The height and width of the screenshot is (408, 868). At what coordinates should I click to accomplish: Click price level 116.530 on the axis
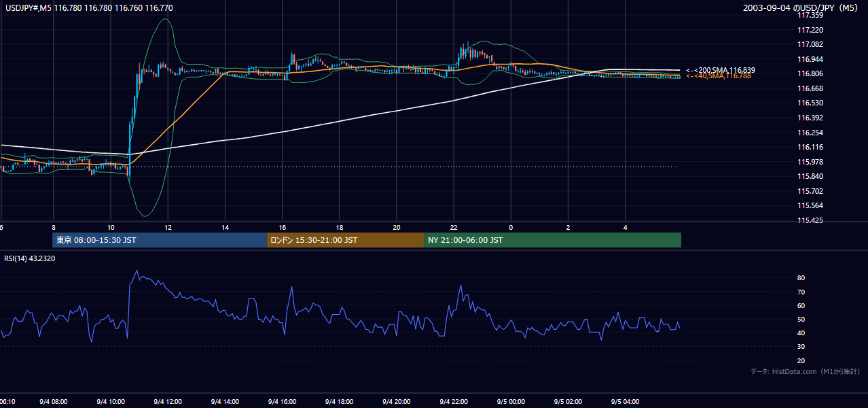(811, 103)
